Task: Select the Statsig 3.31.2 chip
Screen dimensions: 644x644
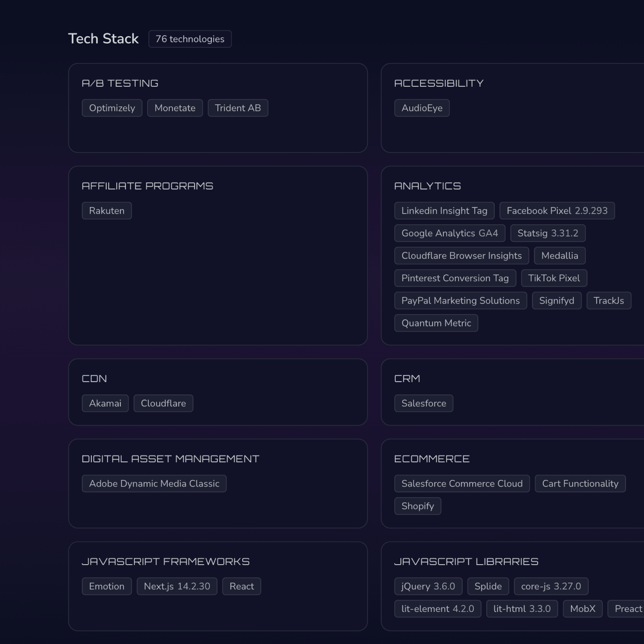Action: [548, 233]
